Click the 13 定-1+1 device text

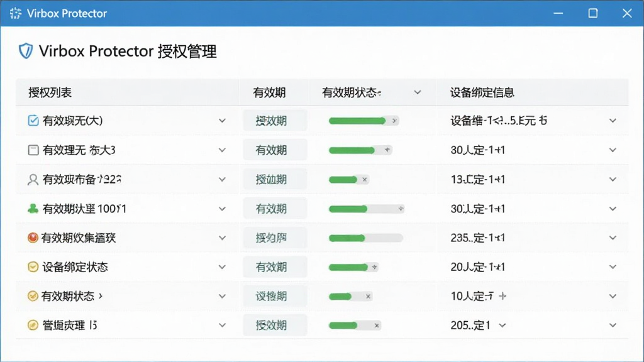point(478,179)
